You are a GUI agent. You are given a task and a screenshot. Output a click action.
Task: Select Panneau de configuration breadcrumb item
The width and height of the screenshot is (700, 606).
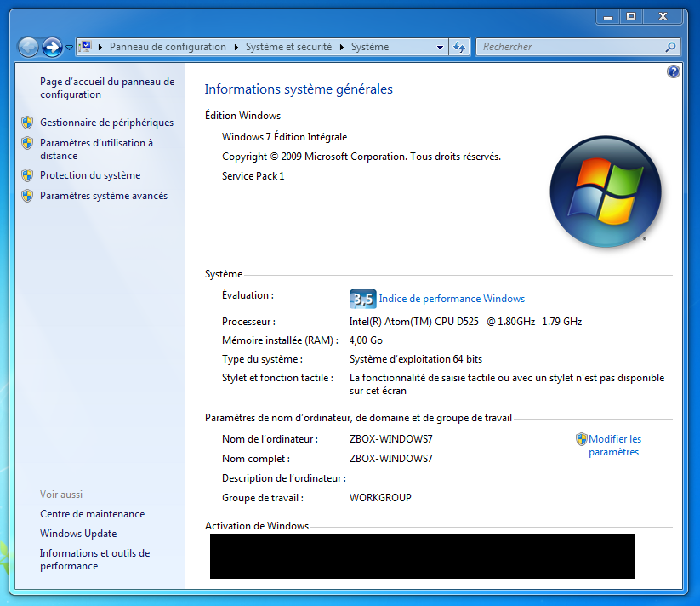168,48
